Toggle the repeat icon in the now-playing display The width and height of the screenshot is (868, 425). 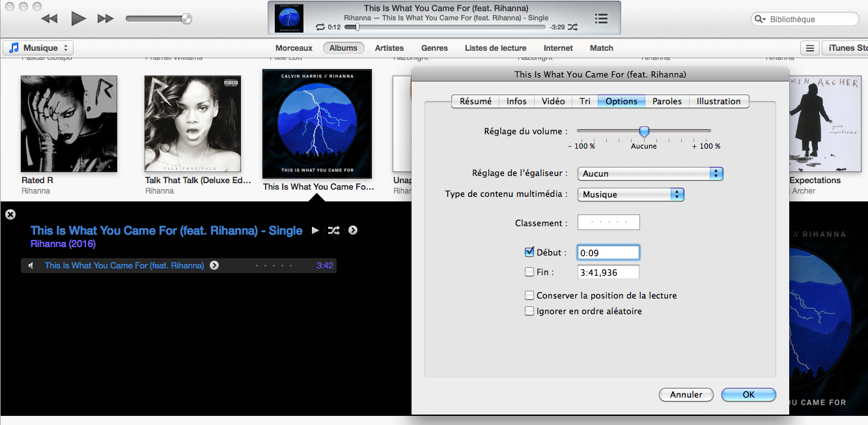click(x=320, y=27)
